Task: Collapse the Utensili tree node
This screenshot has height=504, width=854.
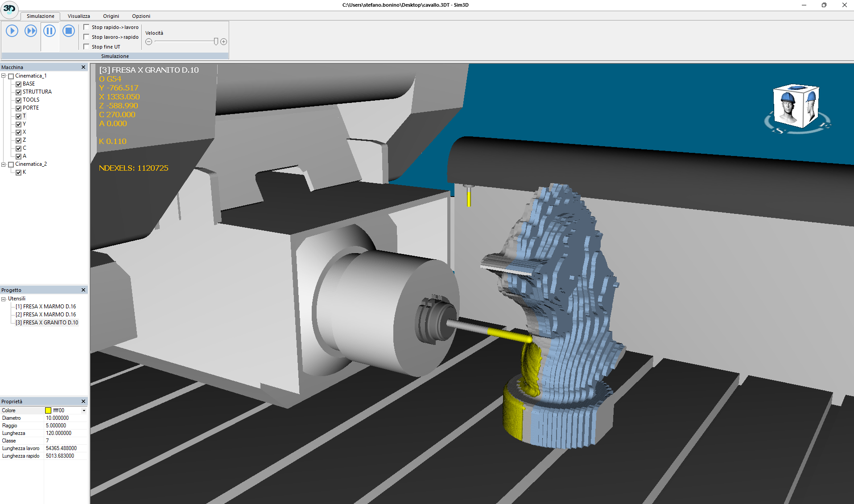Action: tap(4, 299)
